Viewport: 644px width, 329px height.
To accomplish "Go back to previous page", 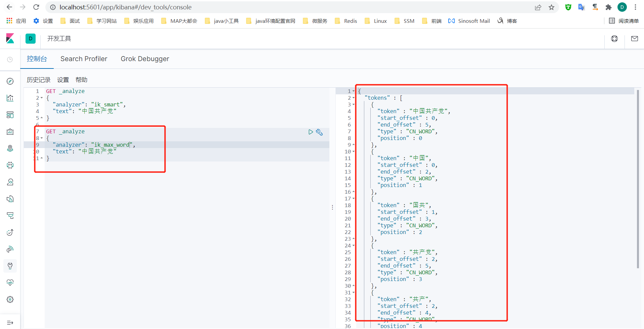I will (x=9, y=7).
